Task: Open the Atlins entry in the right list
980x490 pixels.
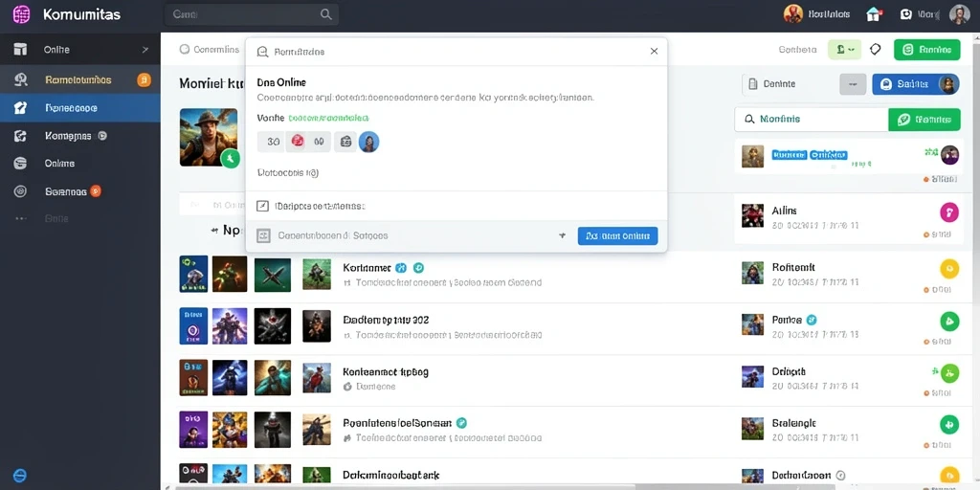Action: coord(849,219)
